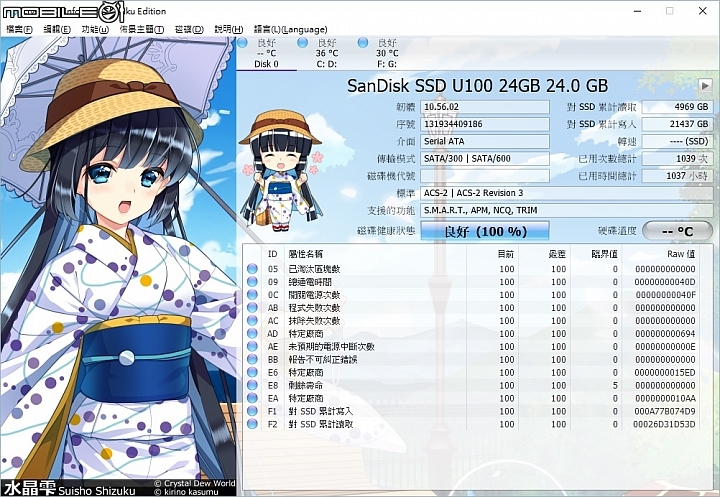Click the status orb for attribute AD

pyautogui.click(x=252, y=333)
